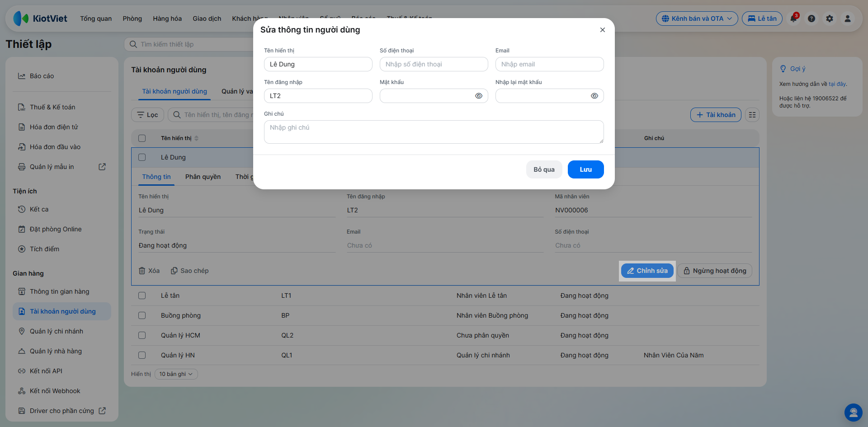Click the Chỉnh sửa button
This screenshot has height=427, width=868.
point(647,271)
